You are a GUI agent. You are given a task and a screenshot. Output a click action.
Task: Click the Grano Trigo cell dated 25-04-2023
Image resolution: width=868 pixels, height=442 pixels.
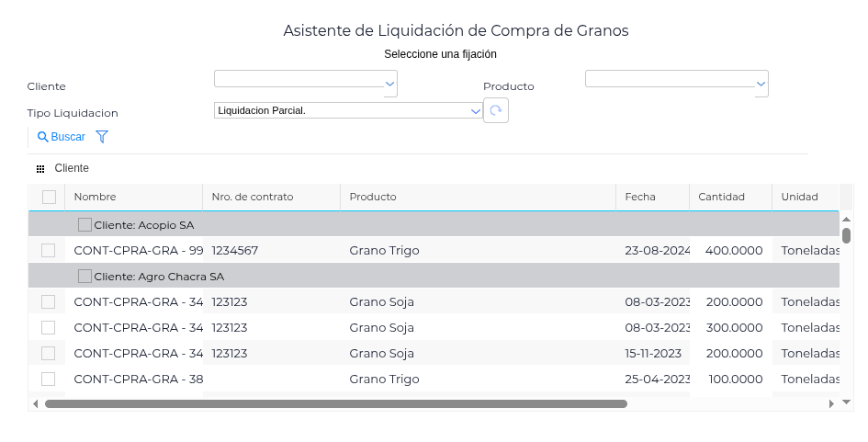[x=385, y=379]
